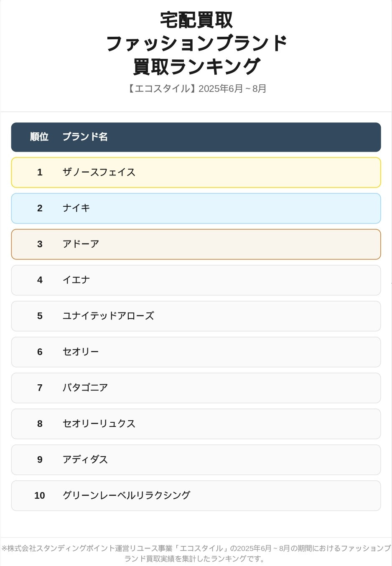Screen dimensions: 392x566
Task: Select the イエナ row
Action: point(196,280)
